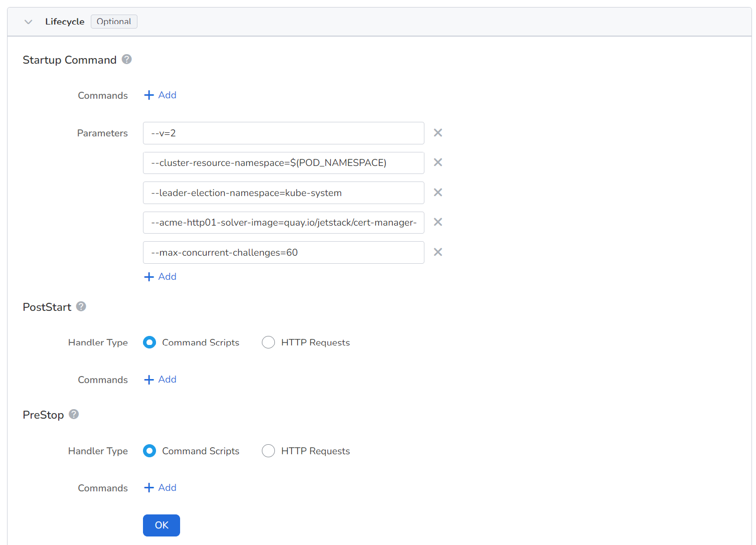
Task: Add a Startup Command entry
Action: pyautogui.click(x=161, y=95)
